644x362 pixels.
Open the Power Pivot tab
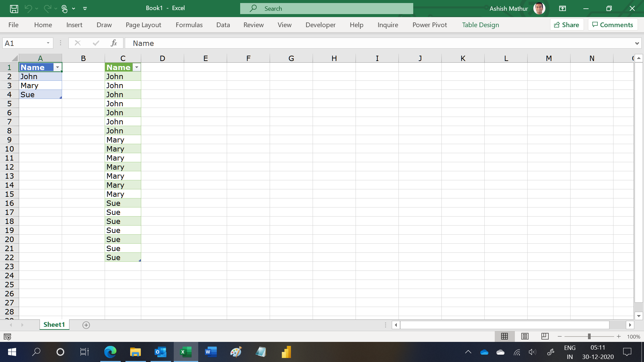coord(430,25)
